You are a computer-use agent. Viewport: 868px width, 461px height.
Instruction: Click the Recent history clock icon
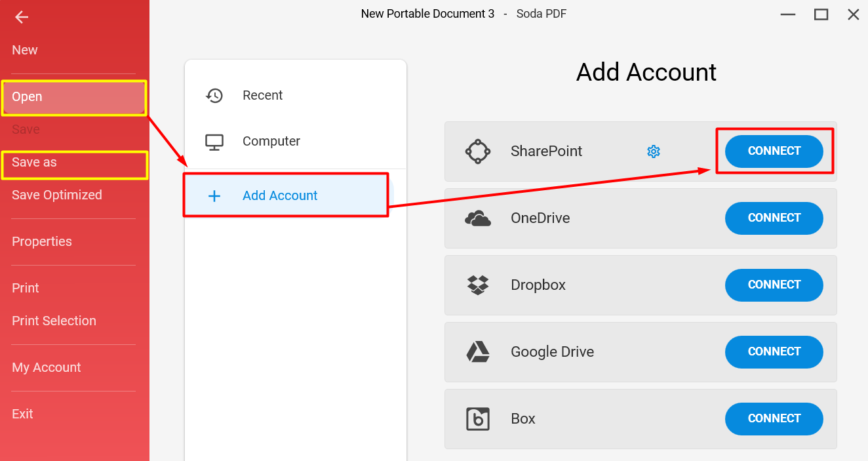tap(214, 96)
